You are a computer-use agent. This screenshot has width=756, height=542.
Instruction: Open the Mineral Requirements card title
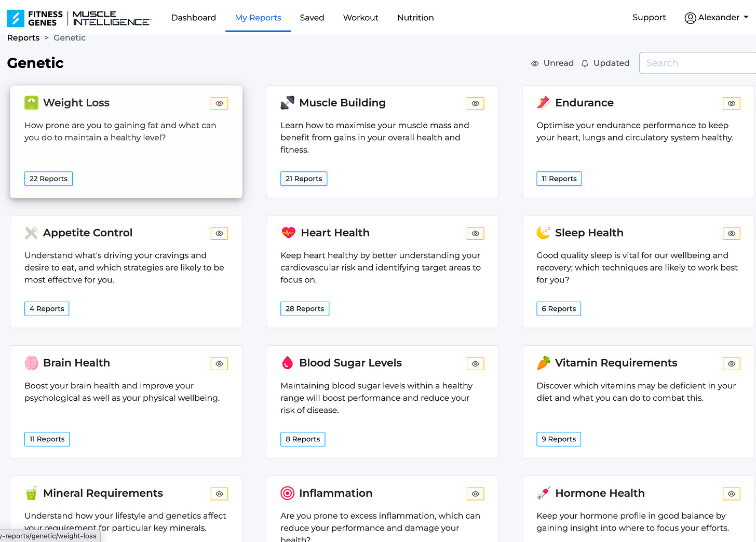coord(103,493)
